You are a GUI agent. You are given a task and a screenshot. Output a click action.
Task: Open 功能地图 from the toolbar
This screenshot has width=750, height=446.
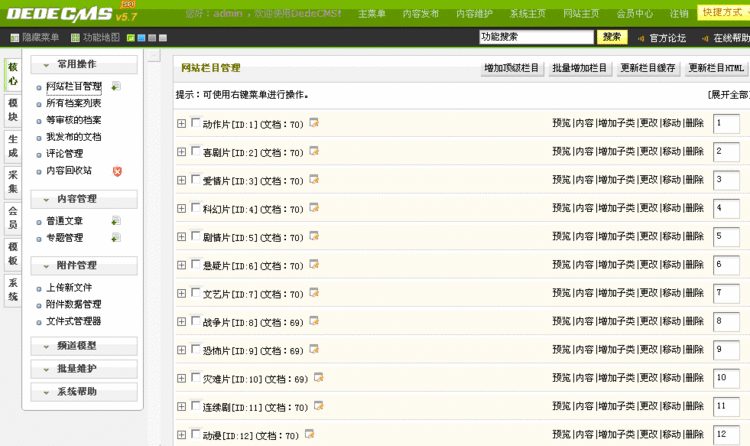click(x=95, y=37)
